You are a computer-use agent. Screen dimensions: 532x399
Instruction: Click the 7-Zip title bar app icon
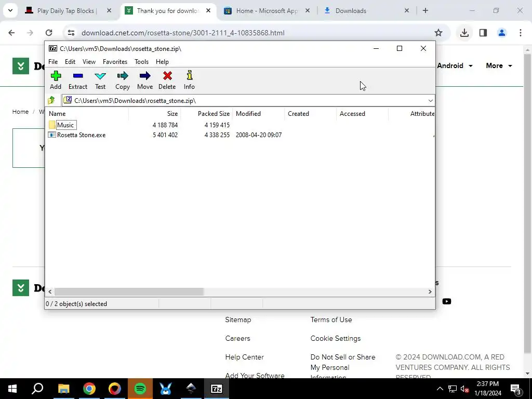pos(53,48)
